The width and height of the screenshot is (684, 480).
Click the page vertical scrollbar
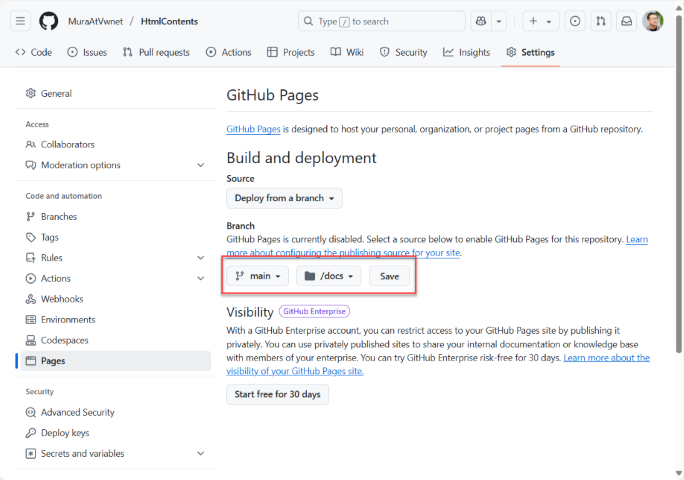tap(679, 183)
